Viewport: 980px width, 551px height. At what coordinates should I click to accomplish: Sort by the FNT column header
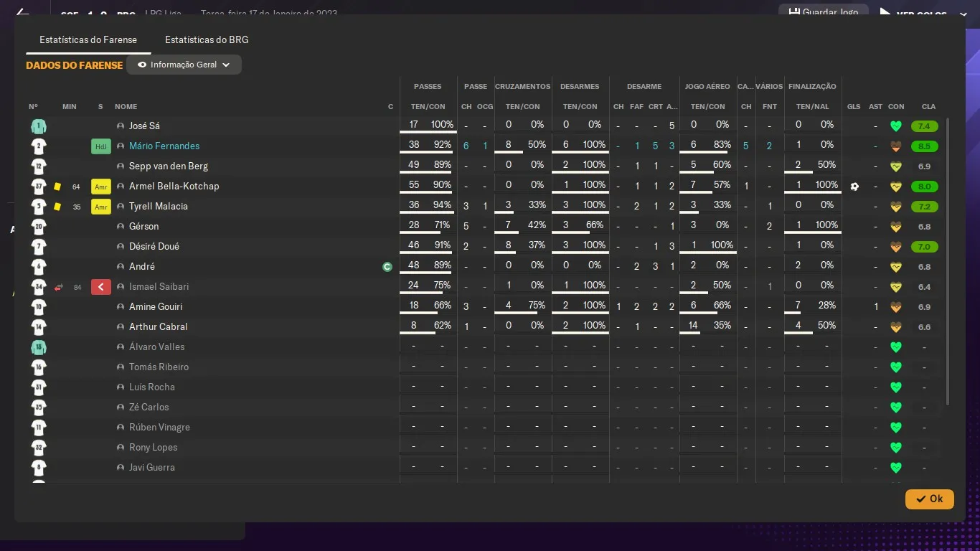click(x=769, y=107)
